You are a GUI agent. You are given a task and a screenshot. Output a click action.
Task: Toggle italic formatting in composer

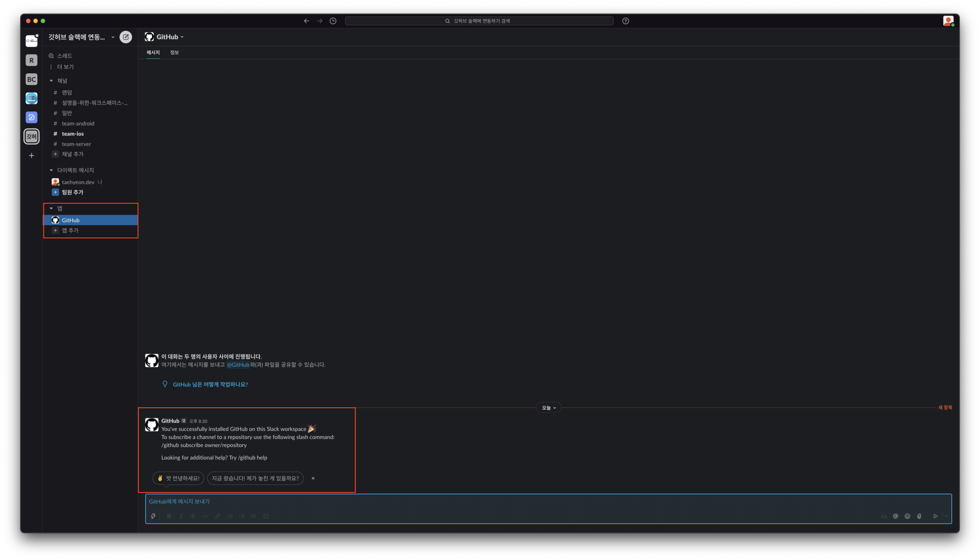tap(181, 516)
